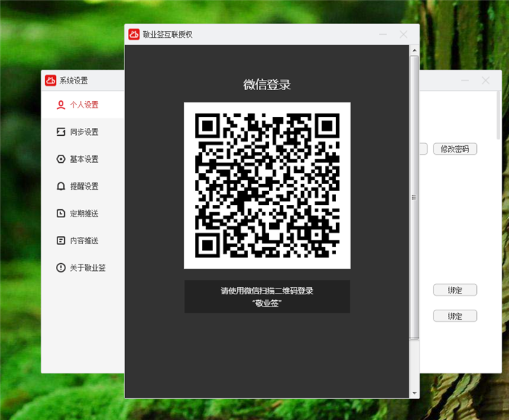
Task: Click the scroll down arrow in authorization window
Action: (x=414, y=393)
